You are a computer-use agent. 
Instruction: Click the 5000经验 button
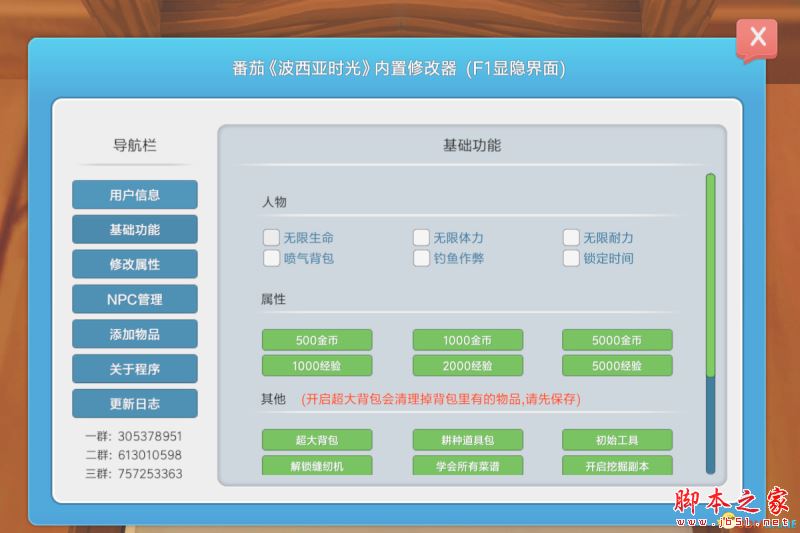click(617, 366)
